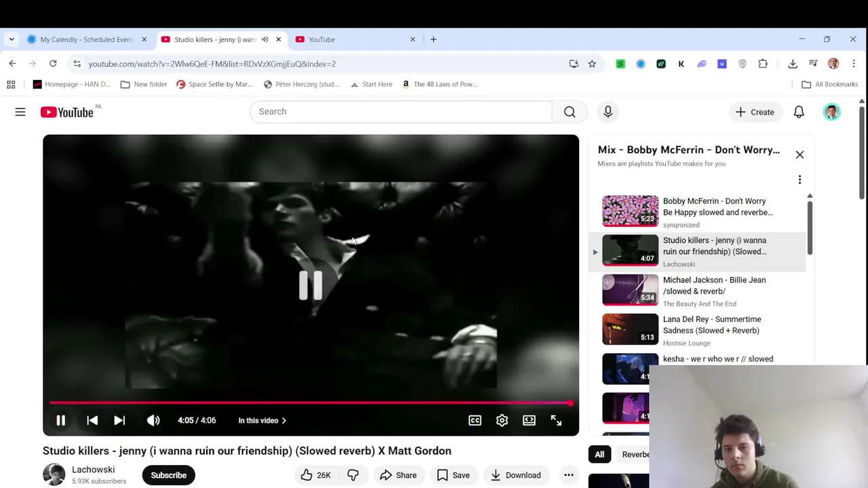Open the video settings gear
The width and height of the screenshot is (868, 488).
point(502,420)
